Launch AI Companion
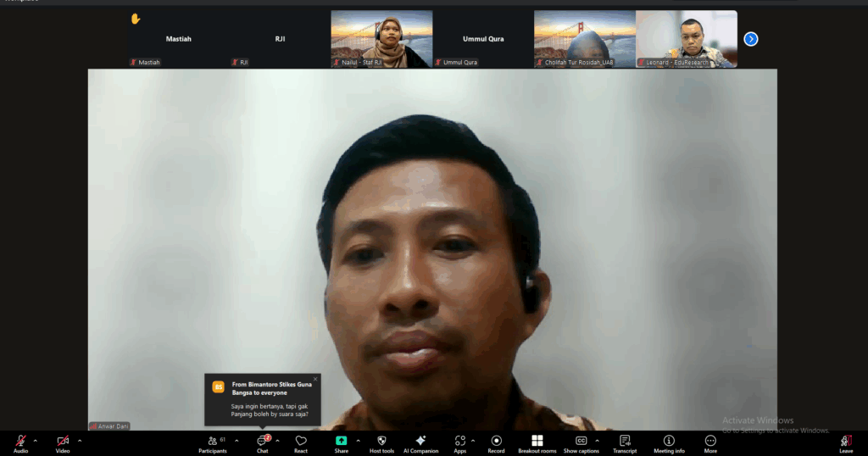868x456 pixels. click(420, 444)
